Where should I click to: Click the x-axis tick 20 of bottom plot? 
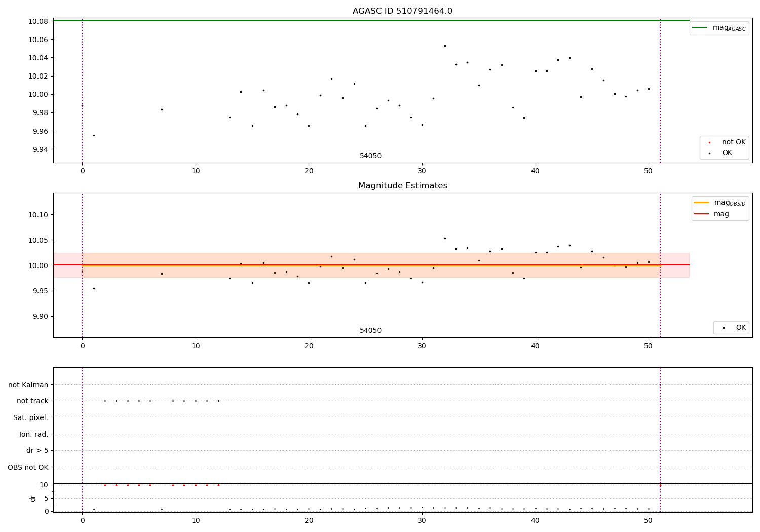click(x=309, y=520)
